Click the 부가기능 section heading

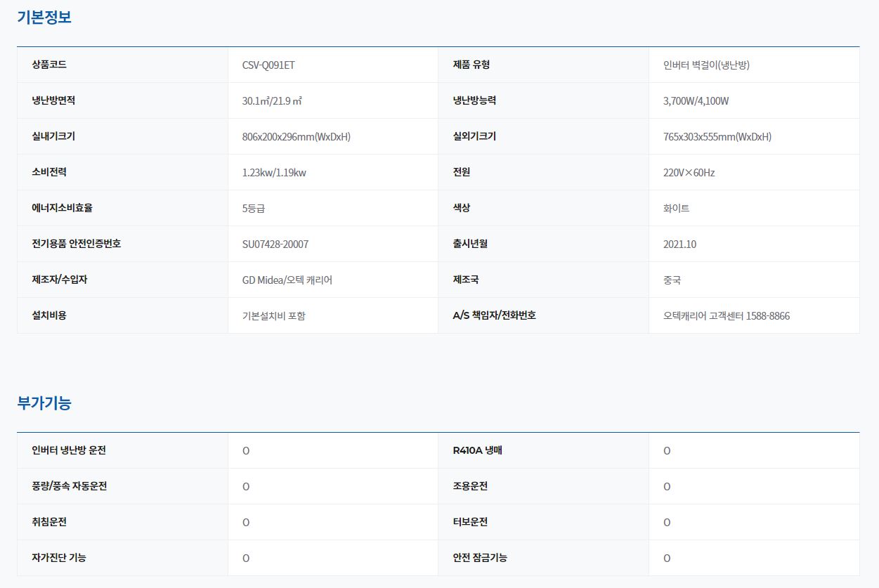click(44, 403)
